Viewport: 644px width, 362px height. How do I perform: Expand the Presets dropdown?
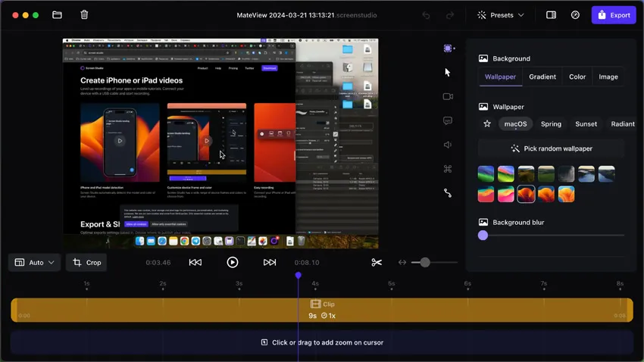[x=501, y=15]
